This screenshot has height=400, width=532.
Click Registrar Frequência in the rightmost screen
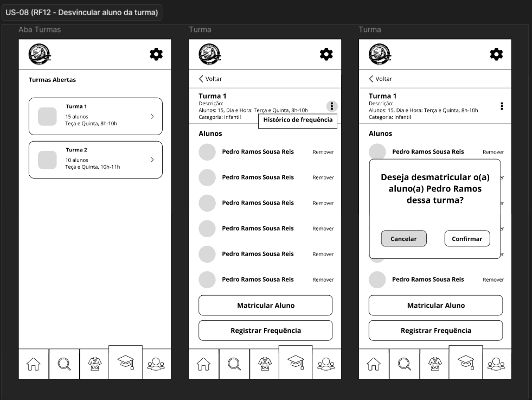436,331
